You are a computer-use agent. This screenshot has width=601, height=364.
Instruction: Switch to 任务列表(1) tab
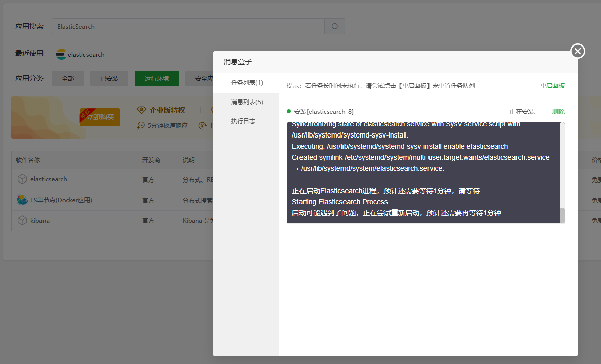click(247, 83)
